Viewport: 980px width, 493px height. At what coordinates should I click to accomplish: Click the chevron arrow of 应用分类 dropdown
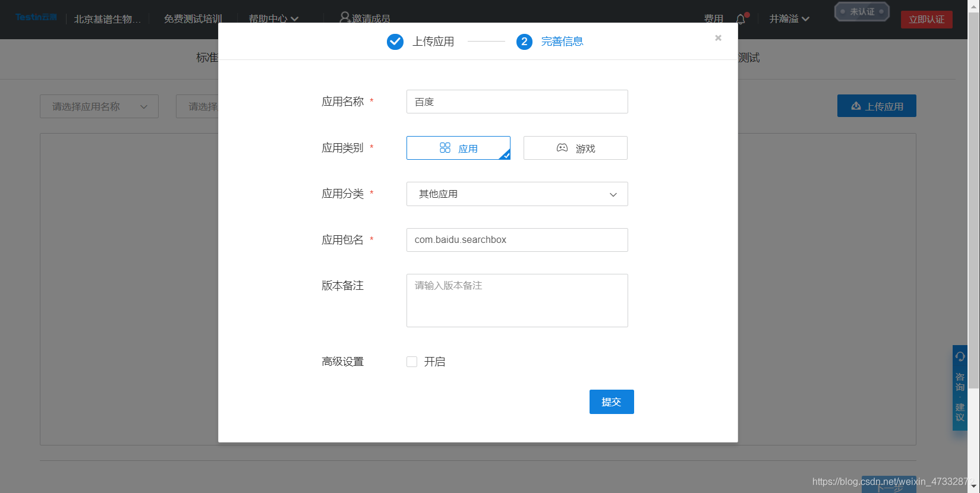point(613,195)
